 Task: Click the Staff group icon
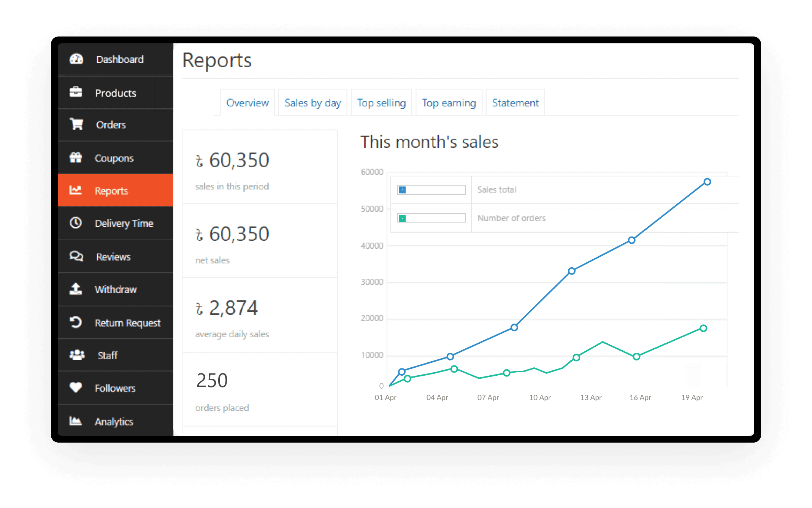pos(77,355)
